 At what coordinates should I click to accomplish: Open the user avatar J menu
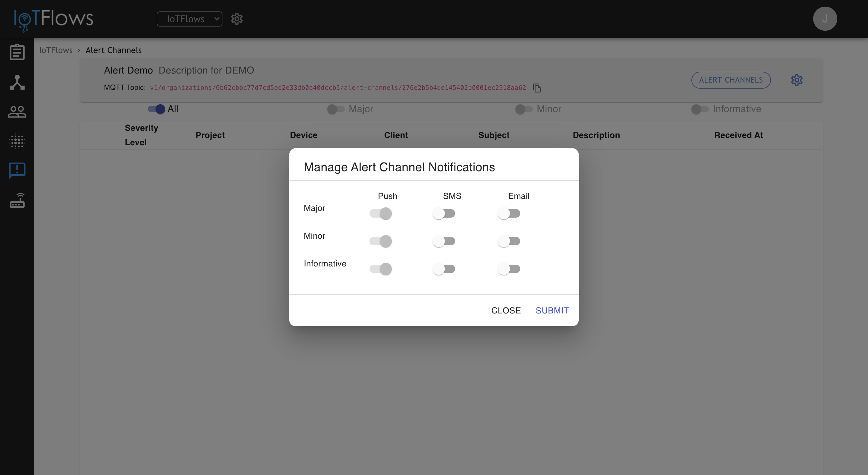(x=825, y=19)
